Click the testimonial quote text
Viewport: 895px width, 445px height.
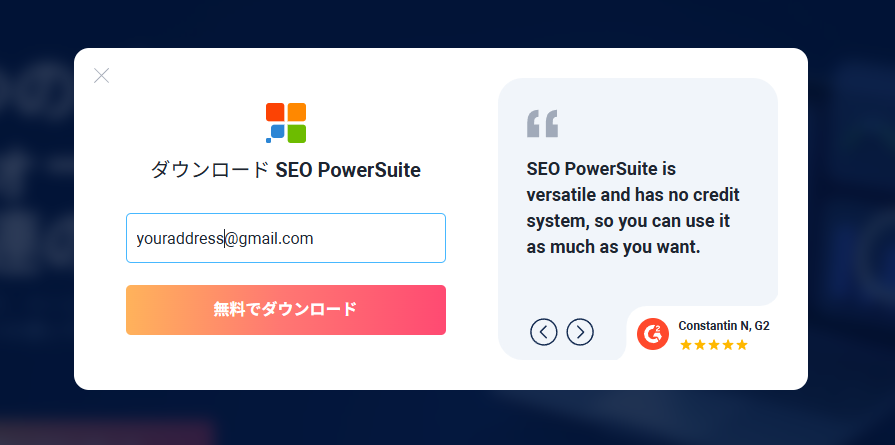(632, 207)
